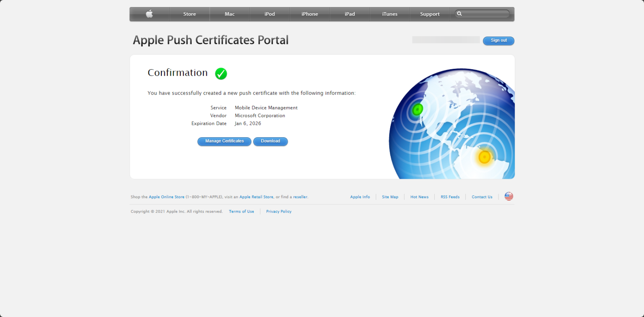Open the Apple Online Store link
The height and width of the screenshot is (317, 644).
click(167, 196)
